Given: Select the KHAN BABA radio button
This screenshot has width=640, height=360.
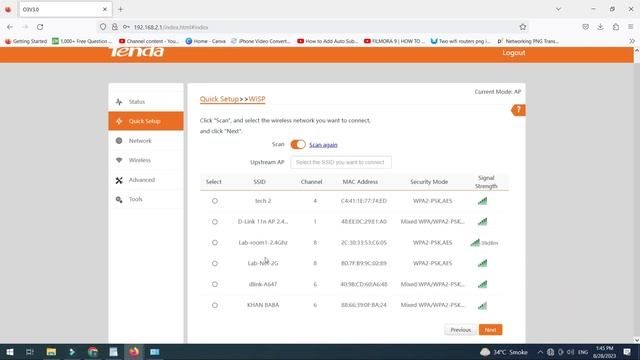Looking at the screenshot, I should 215,305.
